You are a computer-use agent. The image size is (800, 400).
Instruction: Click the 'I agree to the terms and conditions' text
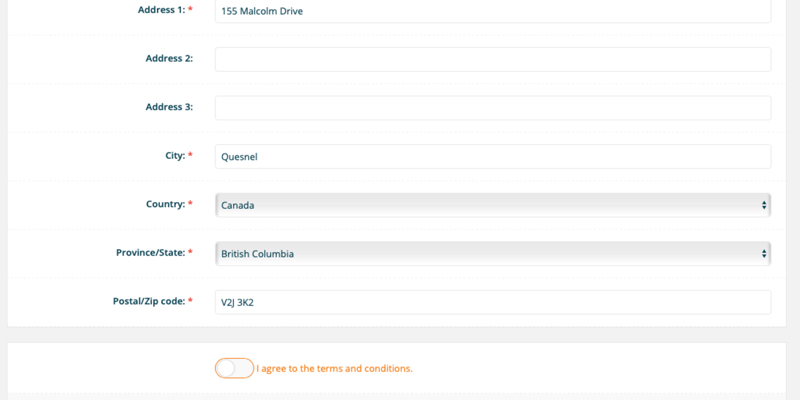pos(334,368)
